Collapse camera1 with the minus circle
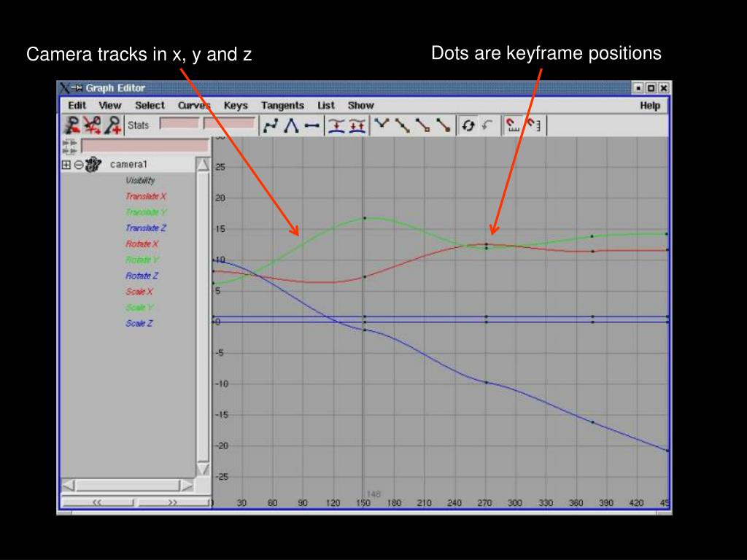The width and height of the screenshot is (747, 560). [79, 165]
